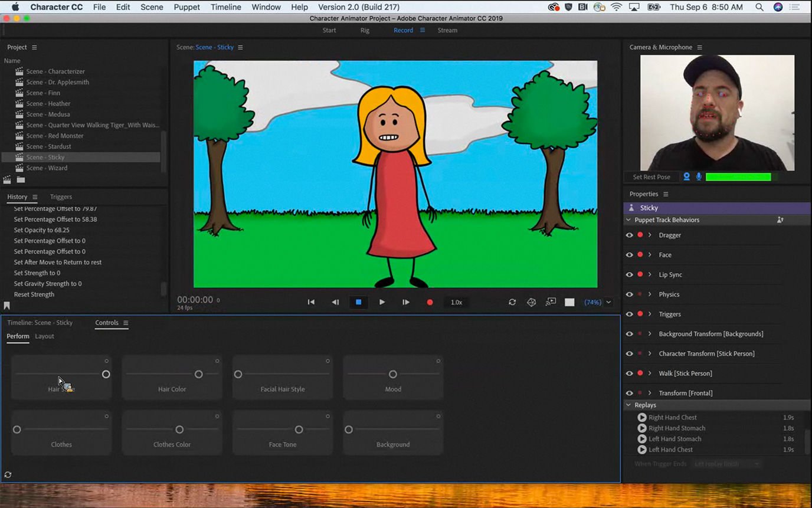Viewport: 812px width, 508px height.
Task: Click the Wi-Fi menu bar icon
Action: pos(617,7)
